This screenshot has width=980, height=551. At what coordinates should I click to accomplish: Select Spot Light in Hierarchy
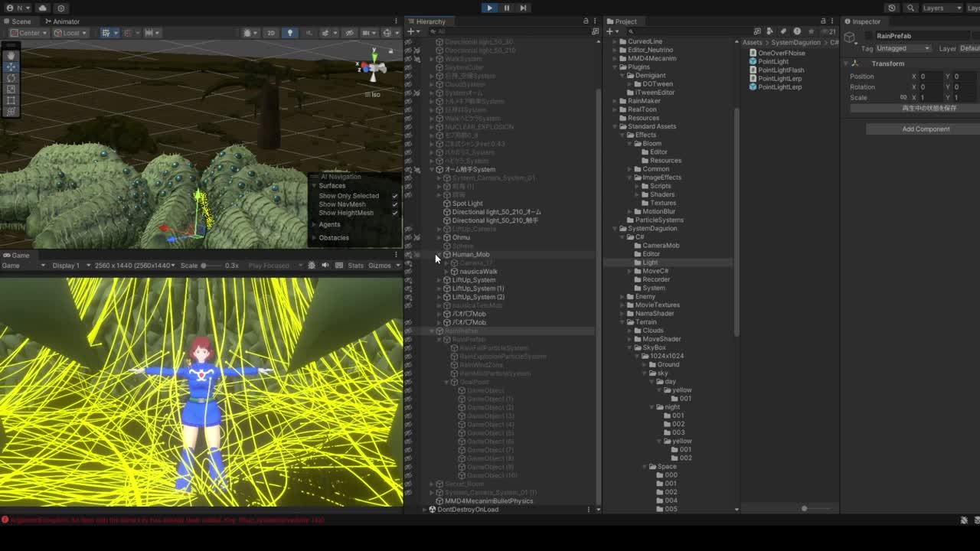(467, 204)
